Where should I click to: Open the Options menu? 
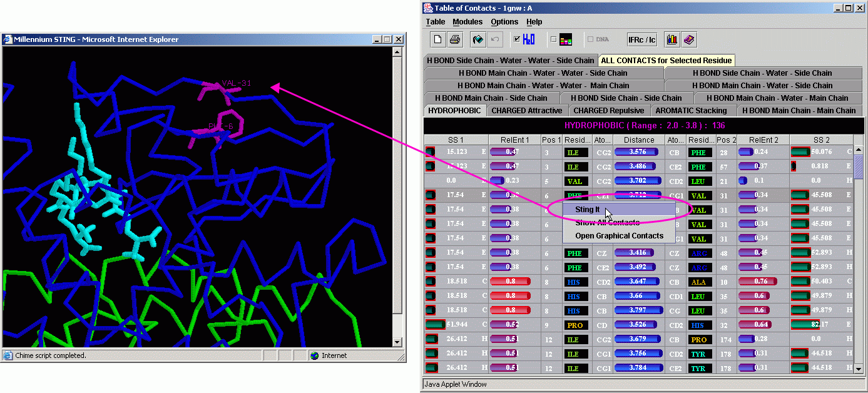[x=504, y=22]
